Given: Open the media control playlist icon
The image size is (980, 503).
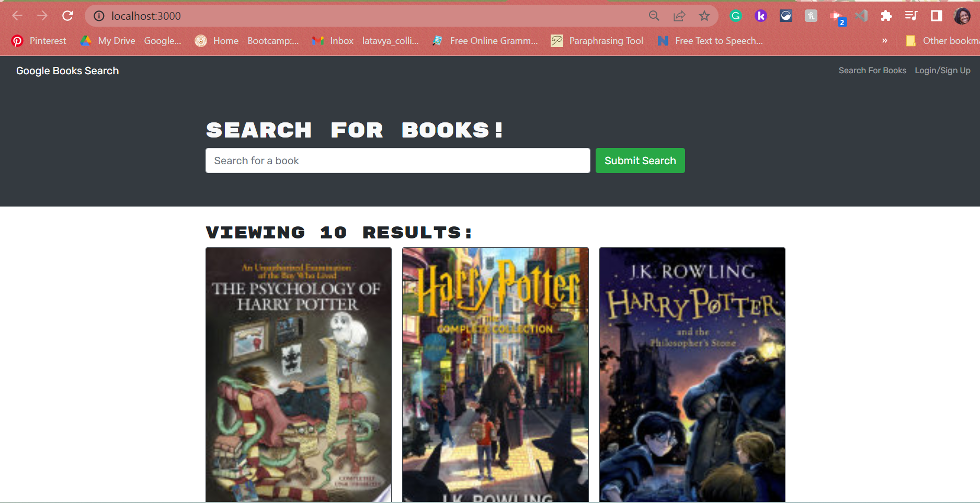Looking at the screenshot, I should pyautogui.click(x=911, y=16).
